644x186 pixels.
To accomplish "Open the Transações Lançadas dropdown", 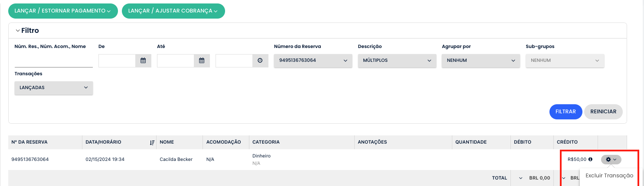I will (54, 87).
